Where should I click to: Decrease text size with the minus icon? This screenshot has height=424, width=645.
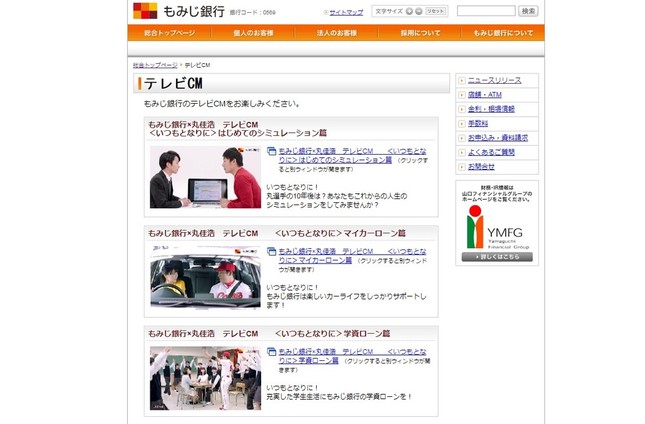(x=419, y=11)
